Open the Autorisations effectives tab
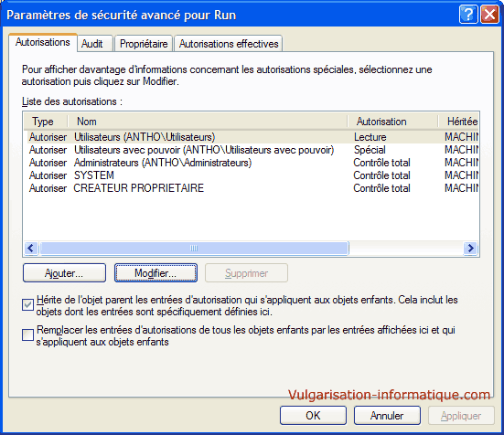Image resolution: width=504 pixels, height=435 pixels. click(229, 44)
